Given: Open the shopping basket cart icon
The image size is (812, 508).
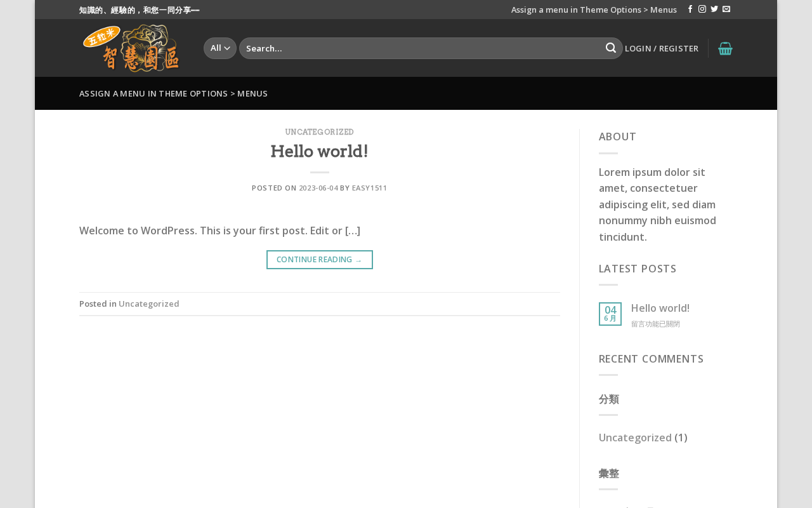Looking at the screenshot, I should tap(725, 48).
